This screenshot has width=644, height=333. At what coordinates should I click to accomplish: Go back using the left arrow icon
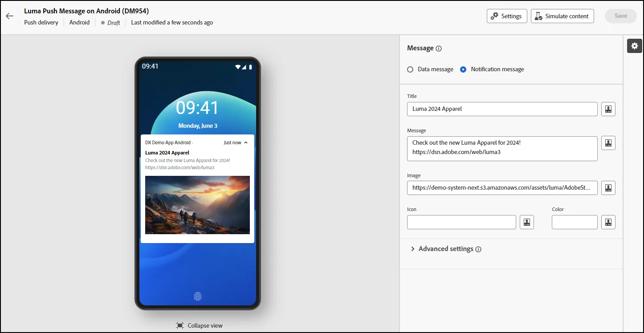click(10, 16)
